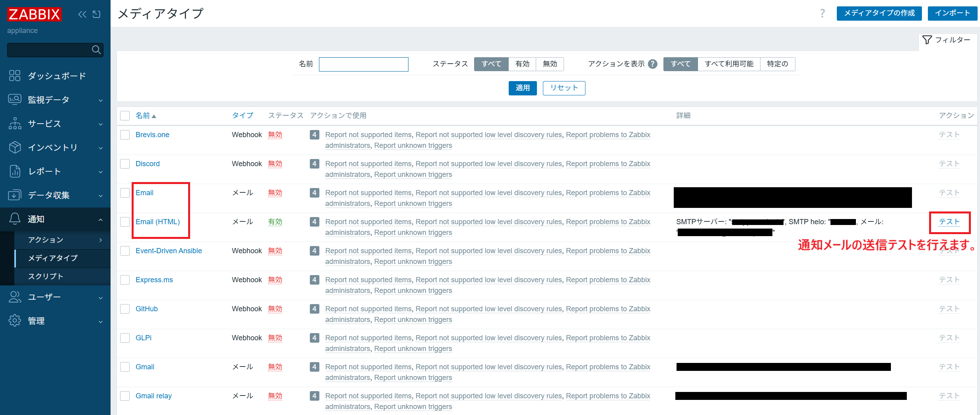Click the ユーザー users icon
This screenshot has height=415, width=980.
click(x=15, y=297)
